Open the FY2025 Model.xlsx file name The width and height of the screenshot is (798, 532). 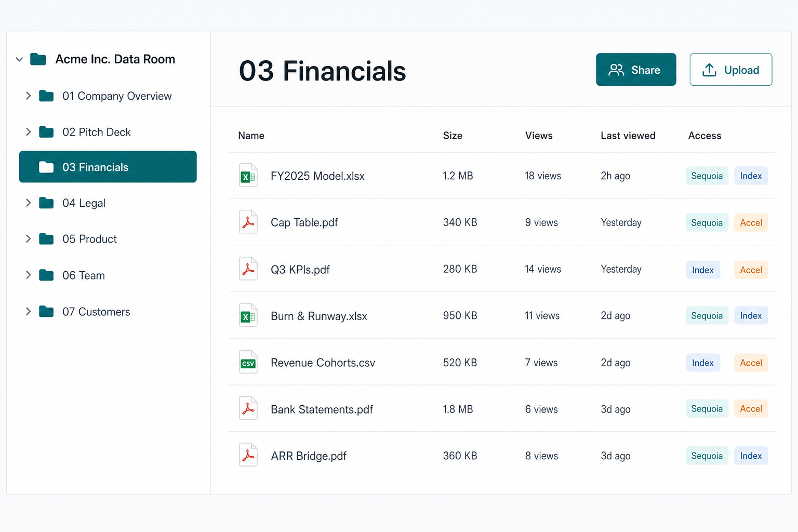[x=317, y=176]
